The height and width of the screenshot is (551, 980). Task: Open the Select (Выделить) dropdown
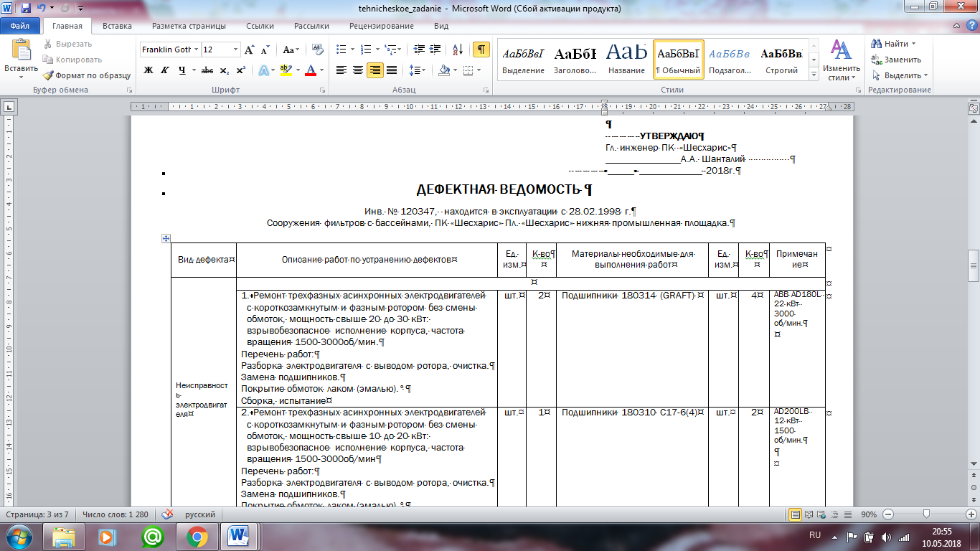(x=900, y=75)
